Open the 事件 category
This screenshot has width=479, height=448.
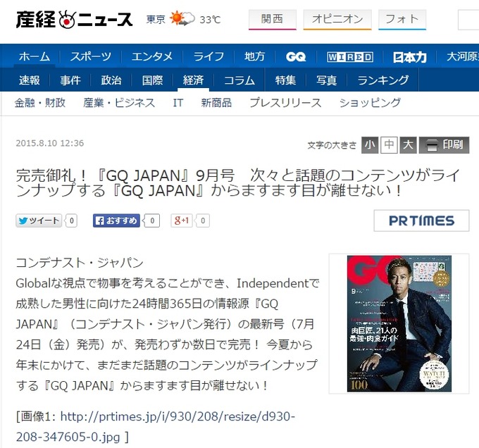click(x=70, y=80)
